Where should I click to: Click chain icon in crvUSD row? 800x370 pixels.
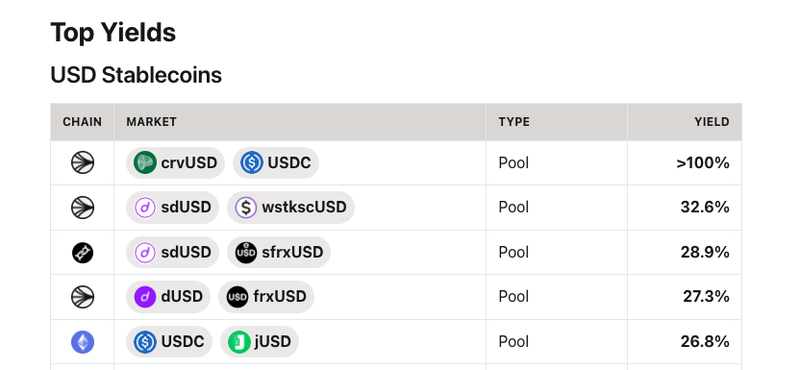[82, 163]
